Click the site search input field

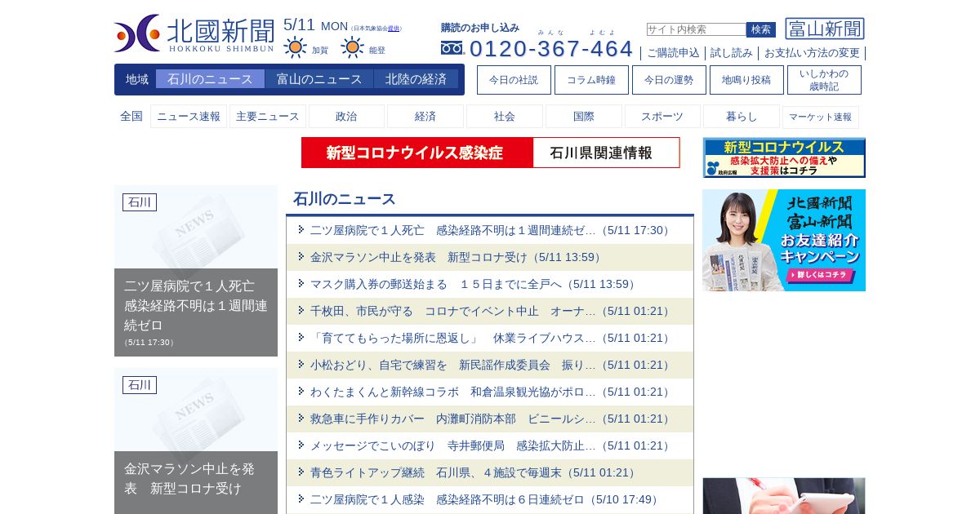(x=697, y=29)
